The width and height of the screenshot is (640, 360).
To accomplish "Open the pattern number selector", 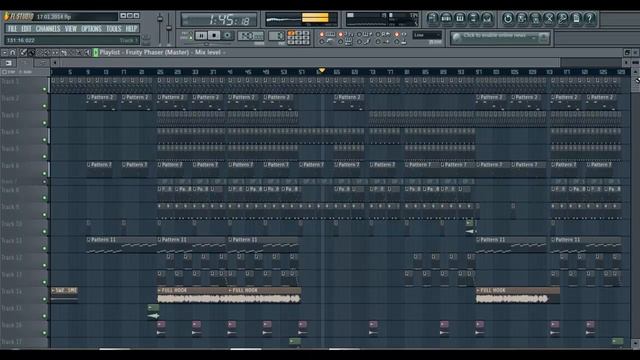I will coord(277,36).
